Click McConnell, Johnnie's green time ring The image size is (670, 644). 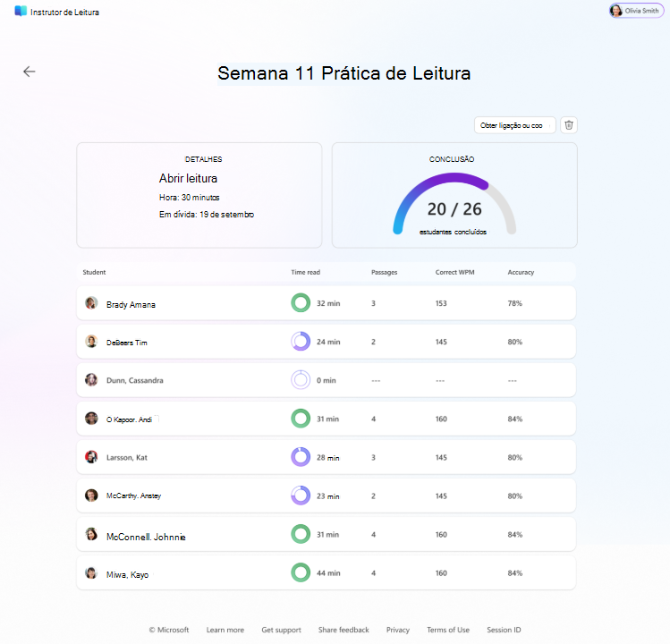(301, 534)
